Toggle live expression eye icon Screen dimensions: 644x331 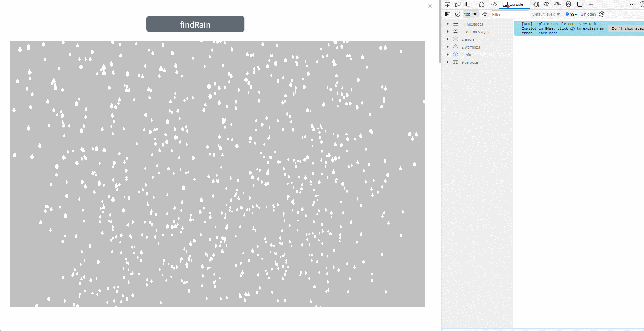pos(485,14)
